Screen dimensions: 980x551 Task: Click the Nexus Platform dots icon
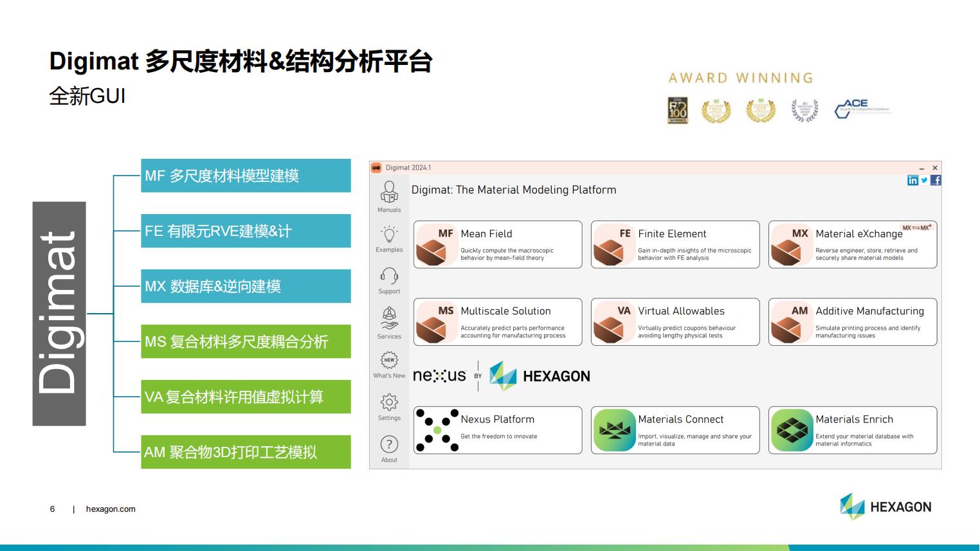point(437,430)
